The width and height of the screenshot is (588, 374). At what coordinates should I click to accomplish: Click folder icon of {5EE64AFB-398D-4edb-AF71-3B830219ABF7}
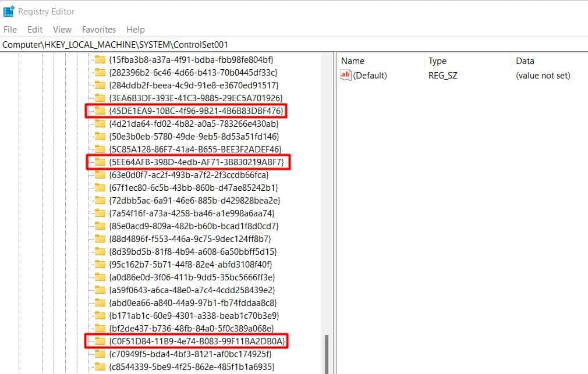(100, 162)
